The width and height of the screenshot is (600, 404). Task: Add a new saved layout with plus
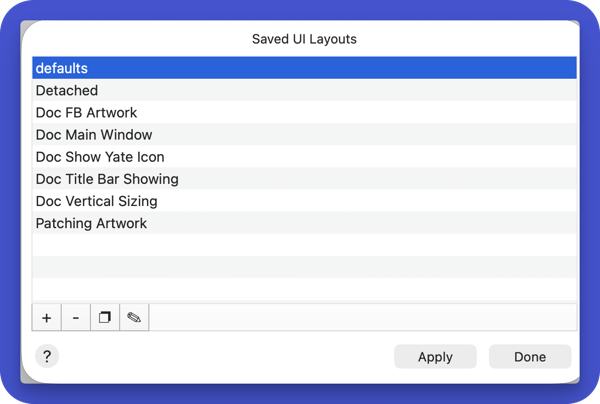pos(47,317)
